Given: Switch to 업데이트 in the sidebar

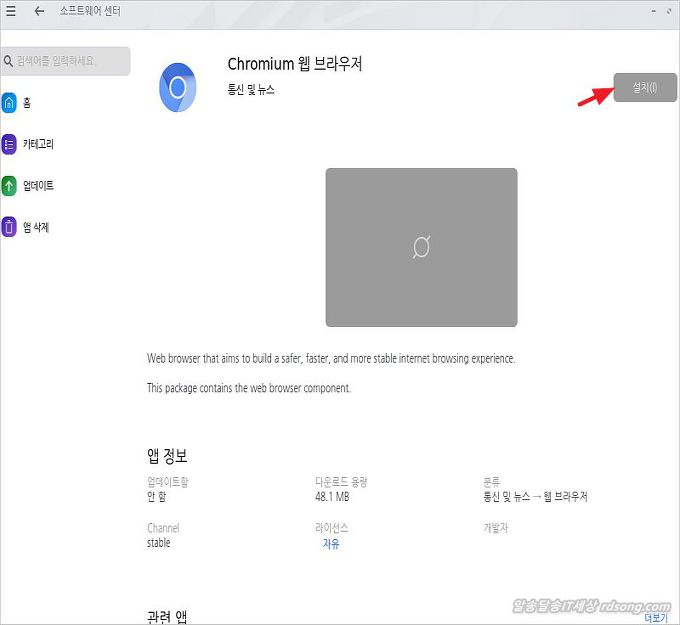Looking at the screenshot, I should (38, 186).
